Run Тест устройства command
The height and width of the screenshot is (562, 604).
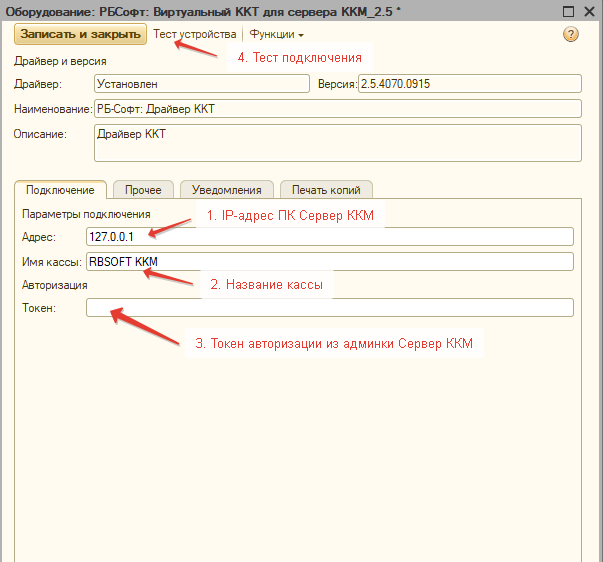195,34
